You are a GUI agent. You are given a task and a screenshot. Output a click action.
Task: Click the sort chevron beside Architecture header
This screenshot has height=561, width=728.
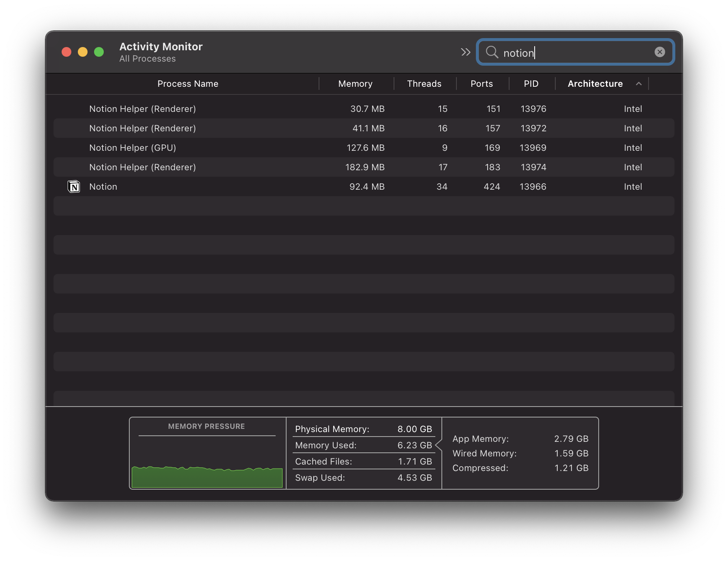[639, 84]
